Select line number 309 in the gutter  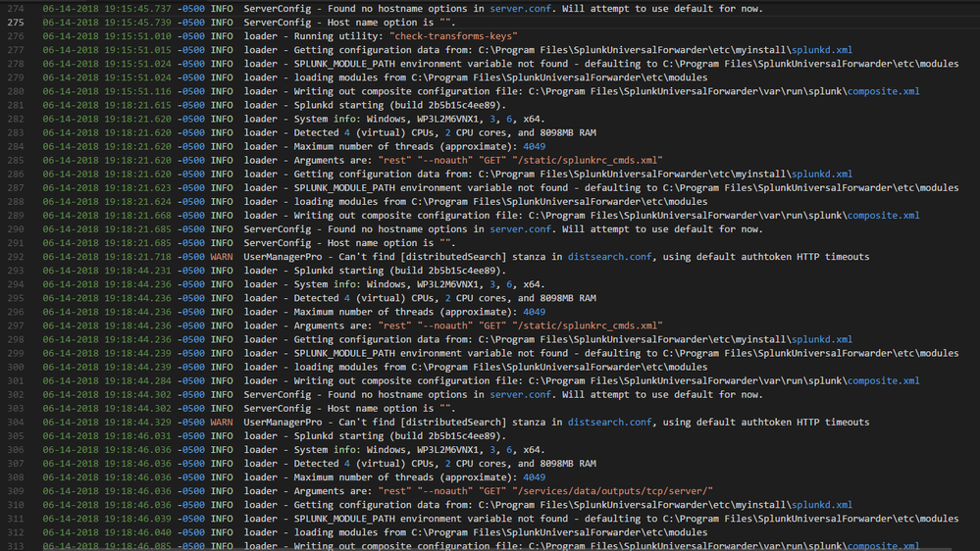(x=15, y=491)
